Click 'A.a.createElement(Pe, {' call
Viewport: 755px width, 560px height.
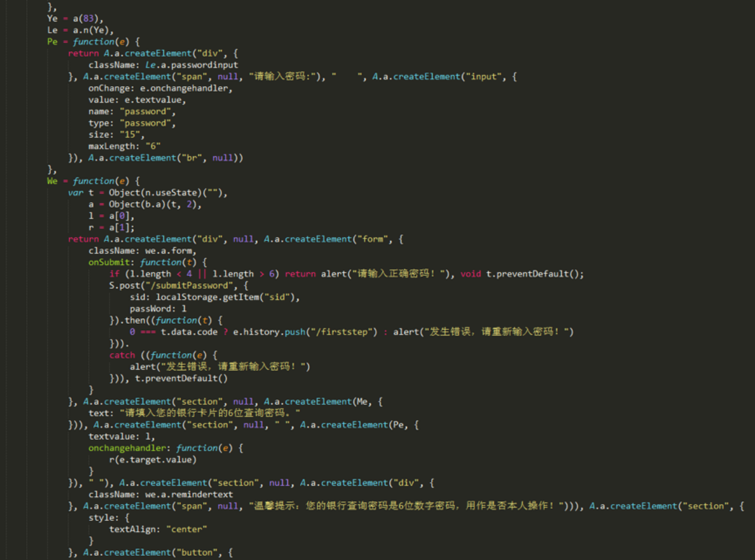[359, 425]
